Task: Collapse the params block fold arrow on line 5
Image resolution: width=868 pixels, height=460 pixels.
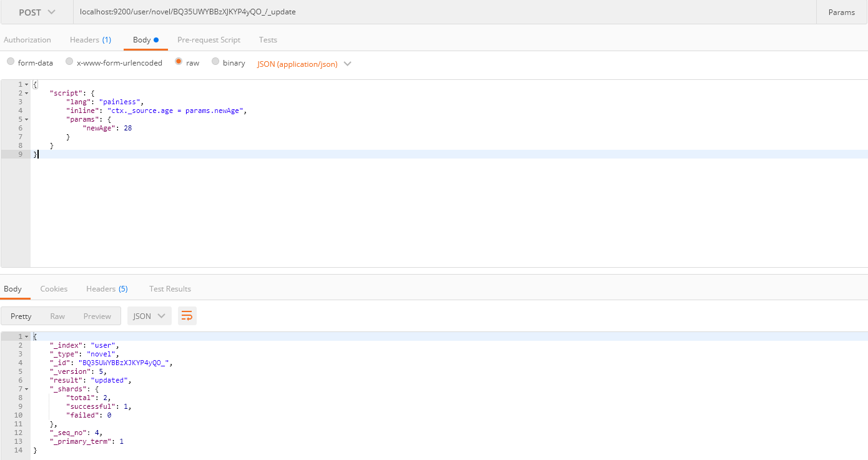Action: (26, 119)
